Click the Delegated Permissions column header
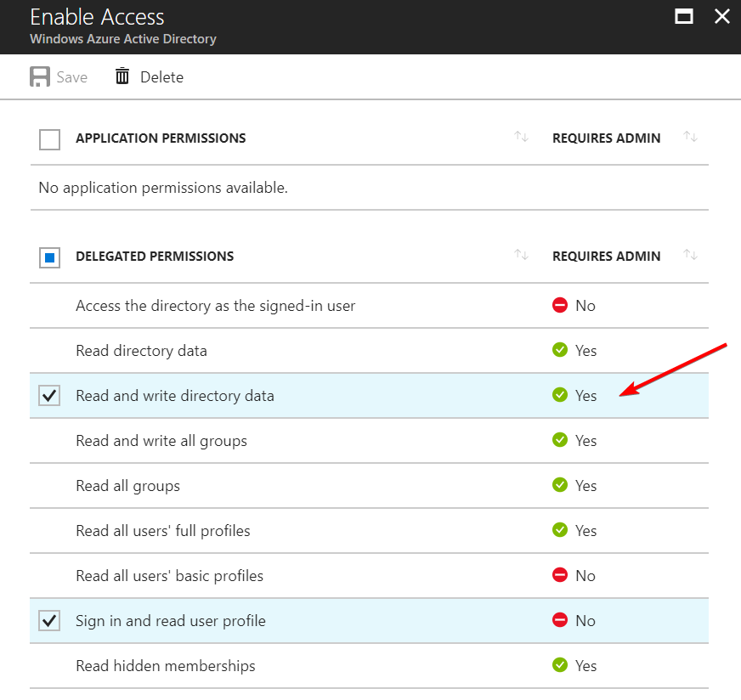Viewport: 741px width, 700px height. coord(155,257)
